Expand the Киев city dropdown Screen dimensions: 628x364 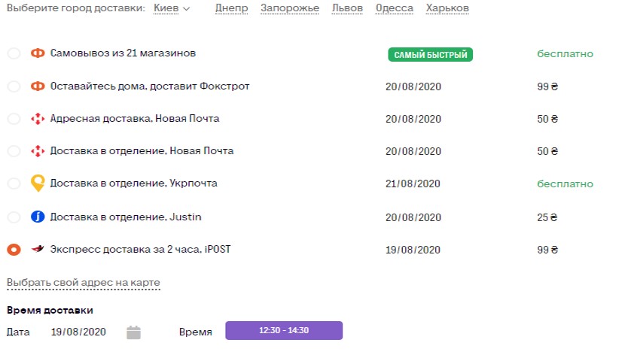171,8
